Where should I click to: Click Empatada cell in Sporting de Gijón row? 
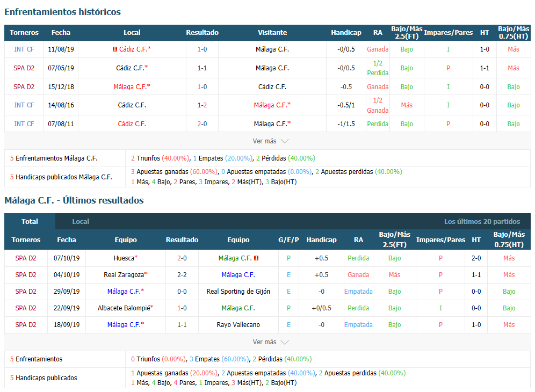click(358, 292)
